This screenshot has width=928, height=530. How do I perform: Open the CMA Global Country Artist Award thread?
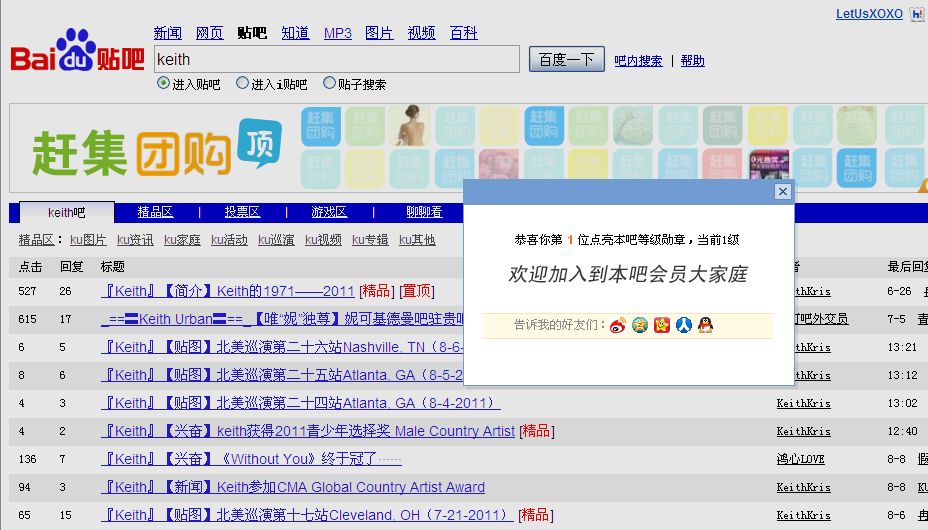click(293, 487)
